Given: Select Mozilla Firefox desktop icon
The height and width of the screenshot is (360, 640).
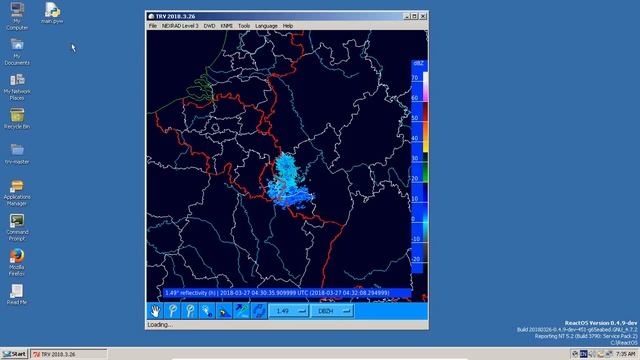Looking at the screenshot, I should (x=17, y=262).
